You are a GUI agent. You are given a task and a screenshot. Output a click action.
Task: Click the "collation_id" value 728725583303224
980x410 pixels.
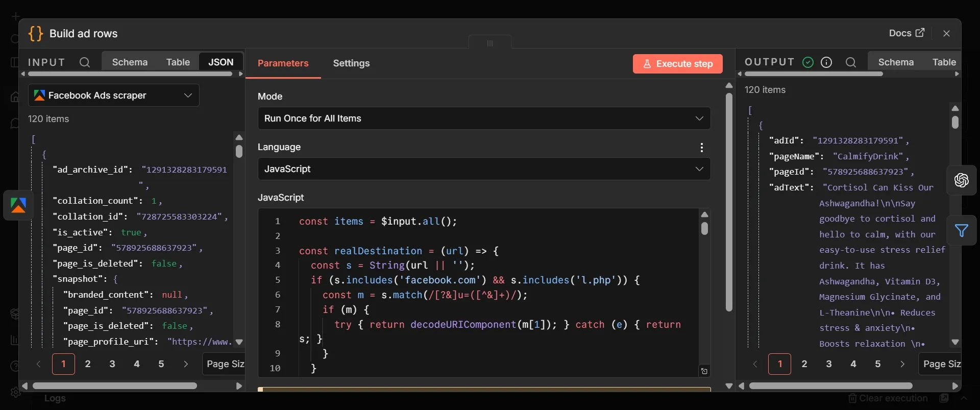tap(180, 216)
